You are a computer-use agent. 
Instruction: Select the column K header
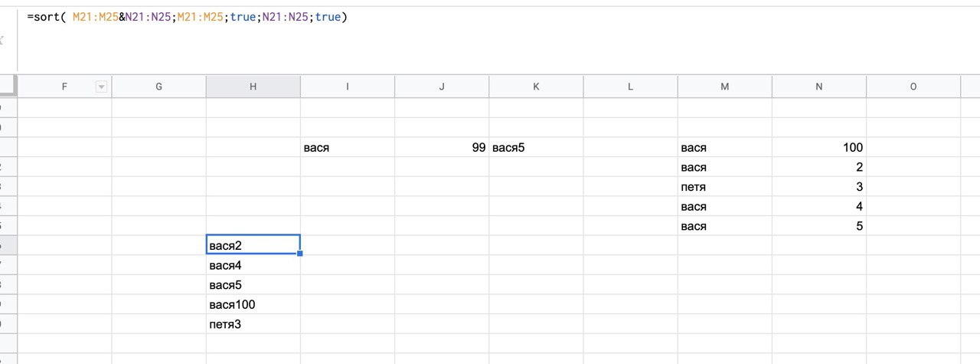coord(536,87)
